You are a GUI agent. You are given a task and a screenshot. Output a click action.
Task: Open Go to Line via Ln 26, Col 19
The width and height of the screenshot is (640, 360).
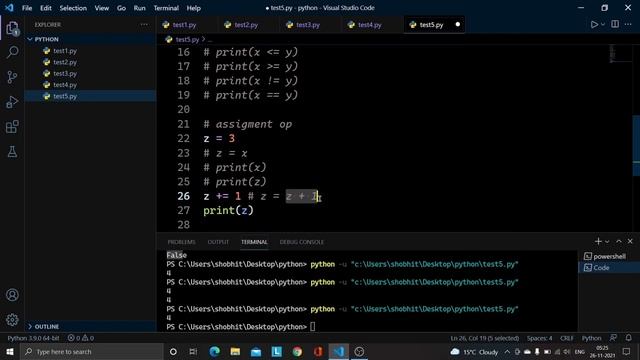coord(484,338)
